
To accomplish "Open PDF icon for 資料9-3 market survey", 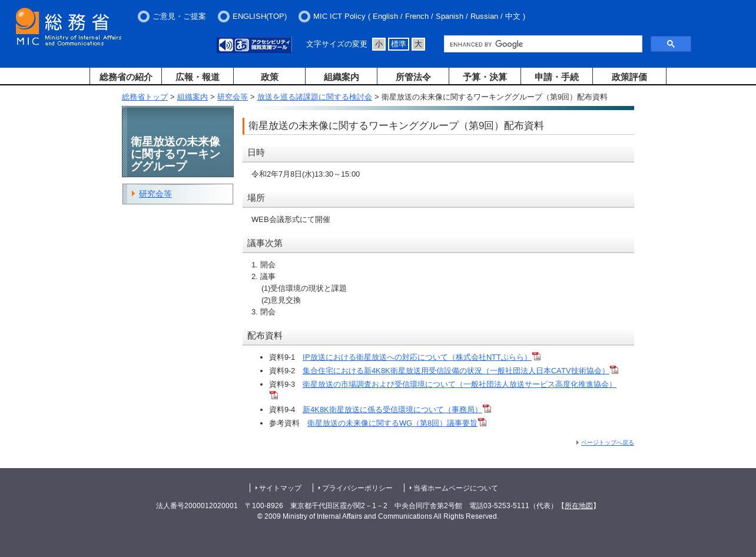I will [274, 395].
